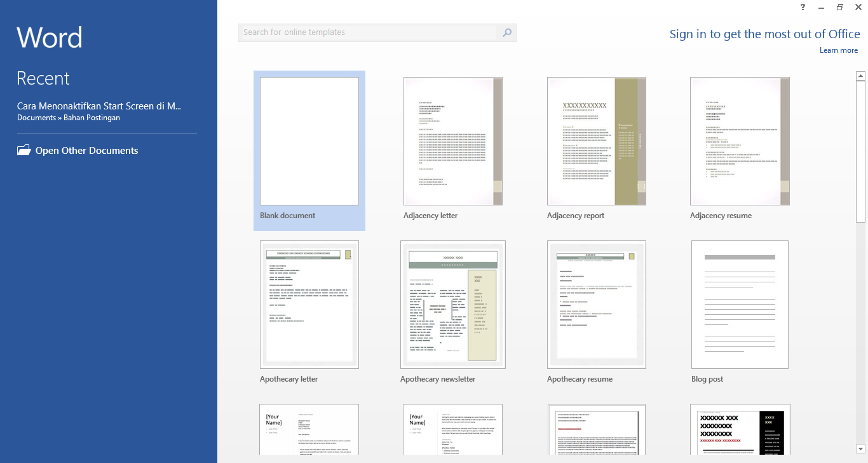This screenshot has width=868, height=463.
Task: Click the scrollbar up arrow
Action: 861,76
